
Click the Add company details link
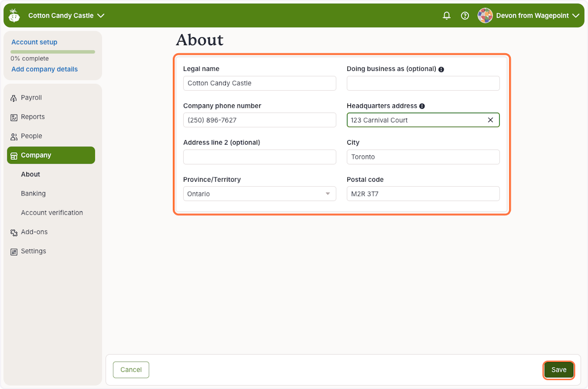tap(45, 69)
